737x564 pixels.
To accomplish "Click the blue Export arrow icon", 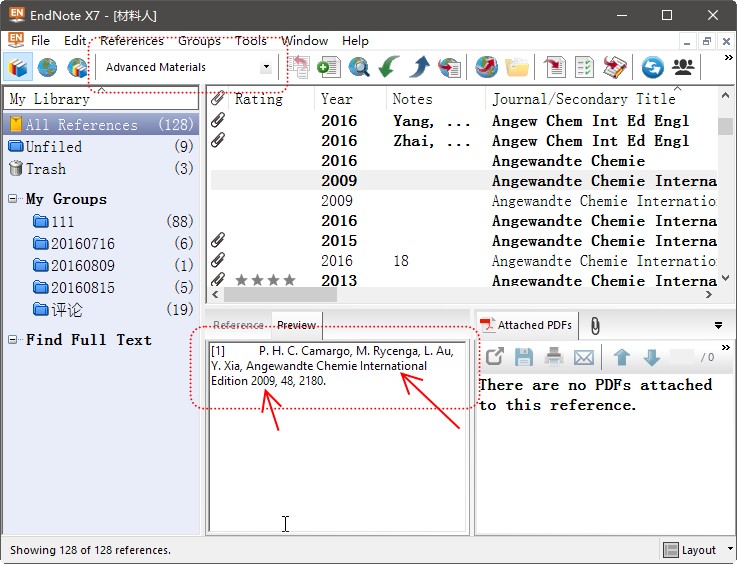I will (419, 68).
